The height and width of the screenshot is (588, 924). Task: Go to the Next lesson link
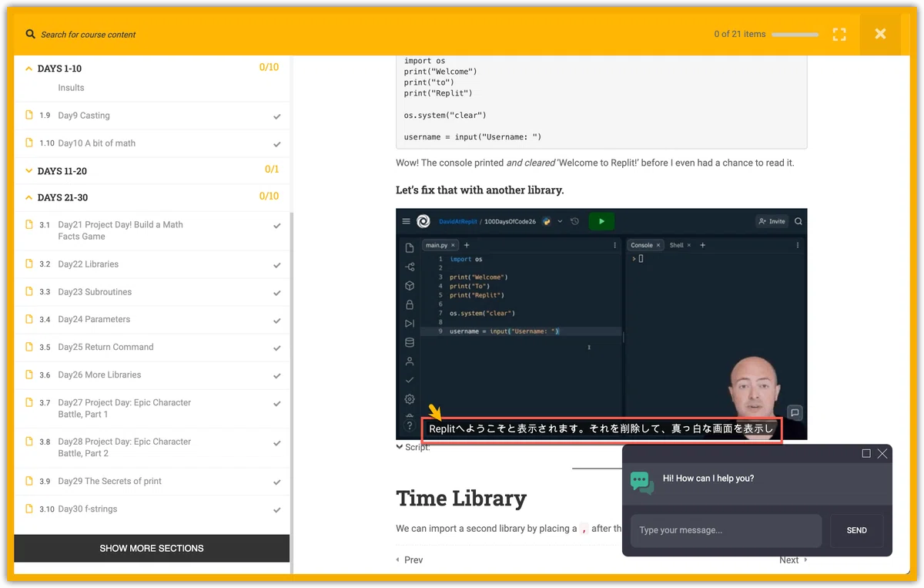click(793, 559)
